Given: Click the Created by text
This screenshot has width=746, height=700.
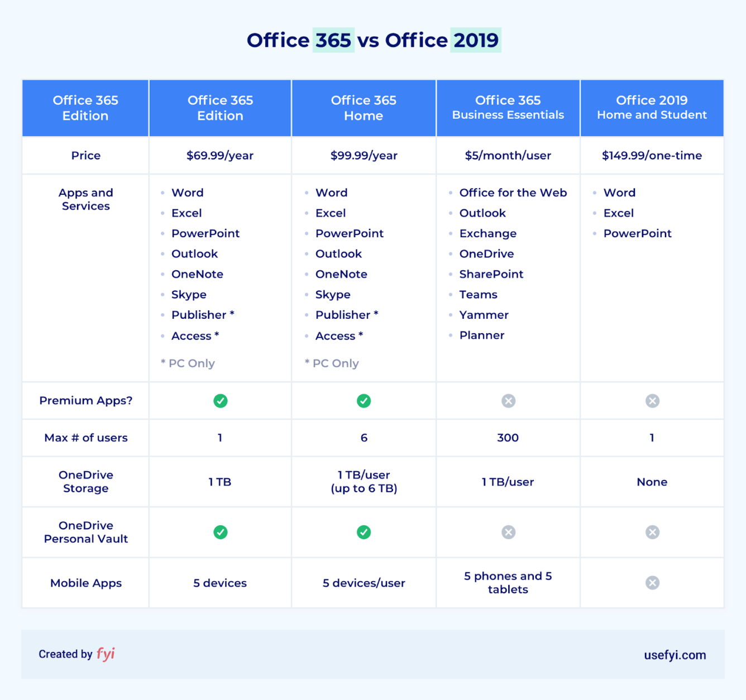Looking at the screenshot, I should pos(65,654).
